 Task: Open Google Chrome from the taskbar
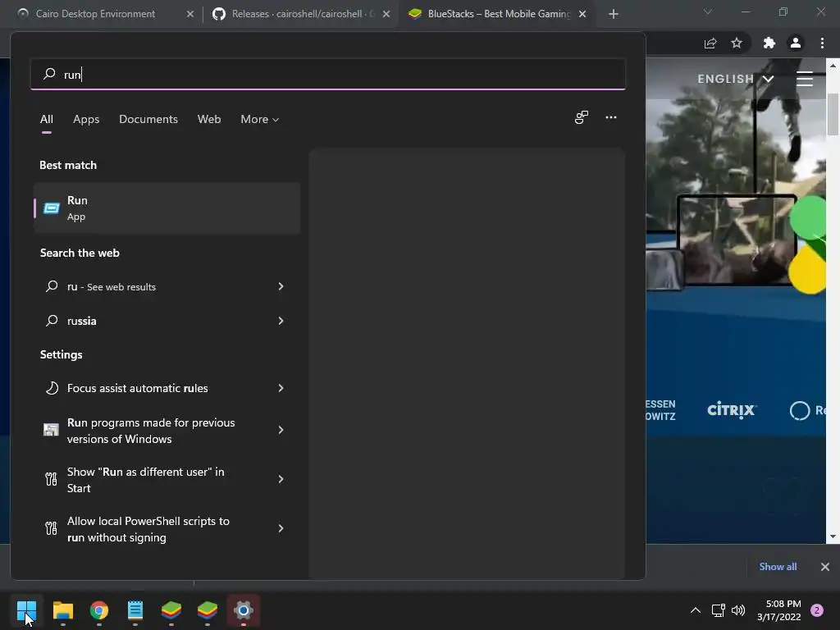pyautogui.click(x=99, y=610)
